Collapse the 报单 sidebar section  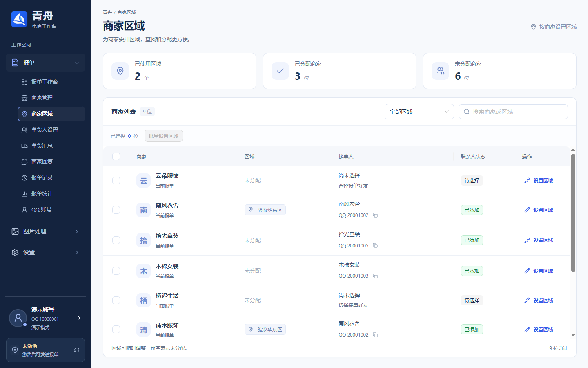[x=45, y=63]
